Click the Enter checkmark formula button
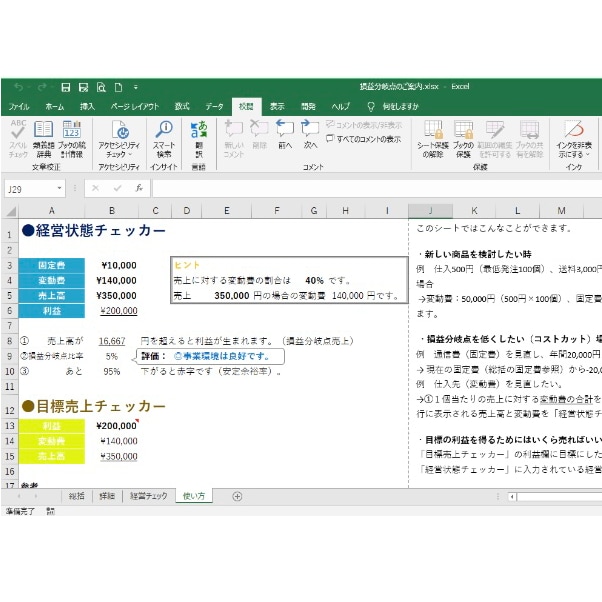 [x=117, y=188]
